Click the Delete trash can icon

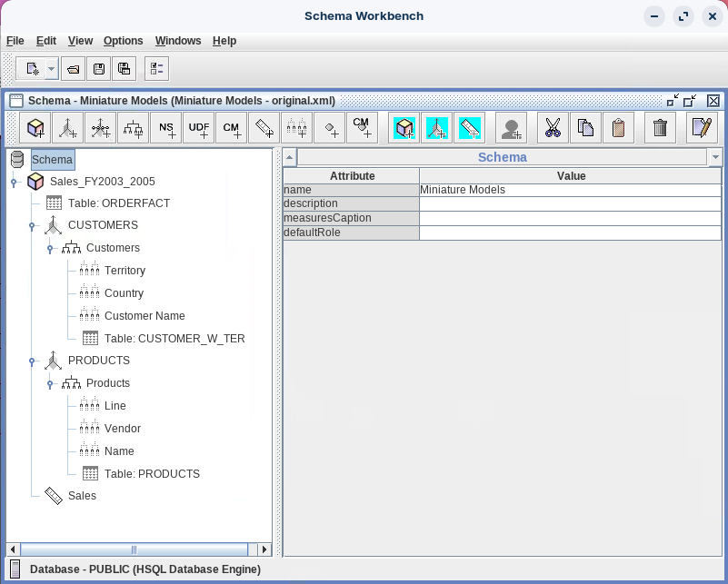coord(660,128)
